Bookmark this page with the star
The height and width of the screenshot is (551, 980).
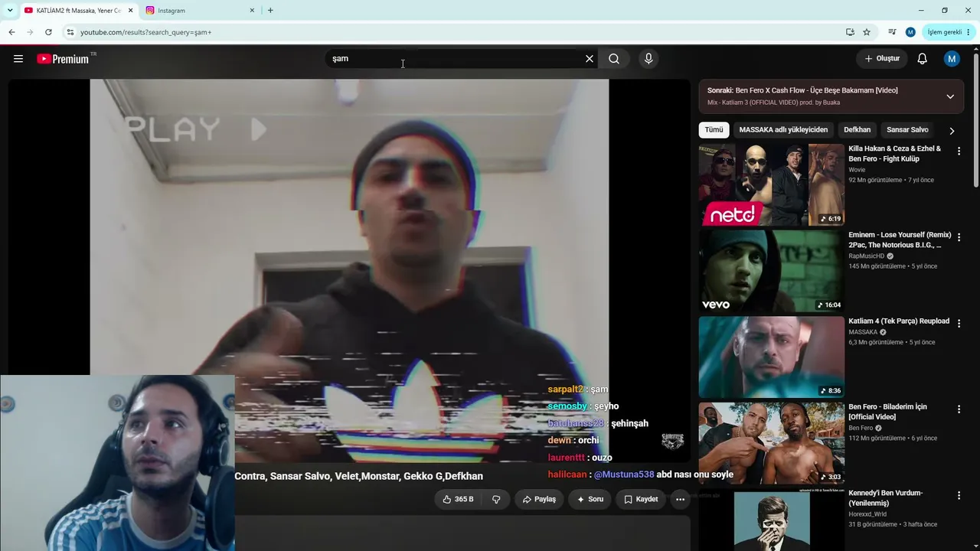click(867, 32)
